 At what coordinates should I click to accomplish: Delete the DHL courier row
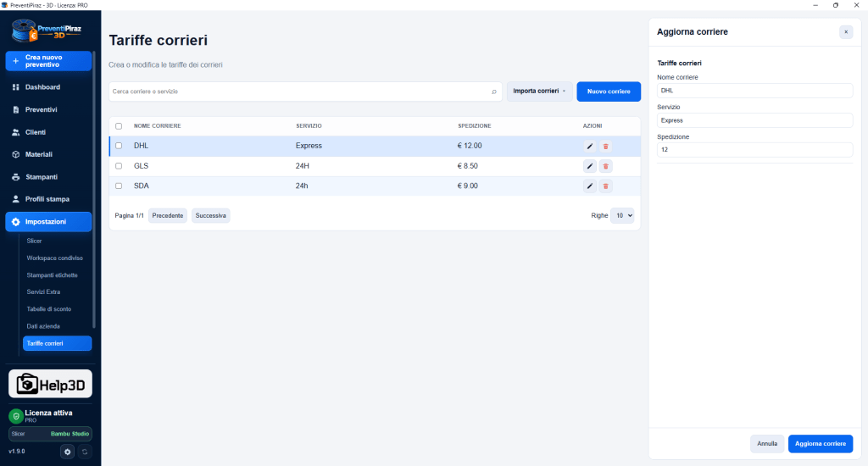605,146
